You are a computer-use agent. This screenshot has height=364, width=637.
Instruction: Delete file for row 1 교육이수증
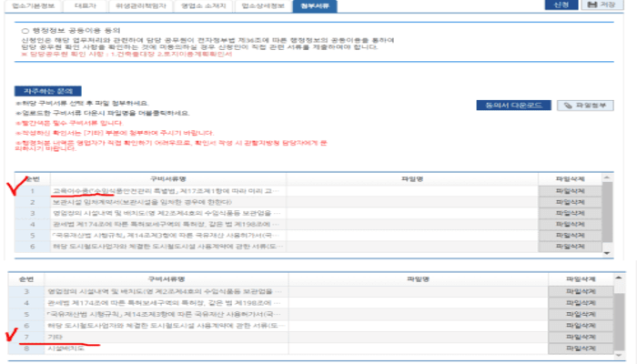point(570,191)
